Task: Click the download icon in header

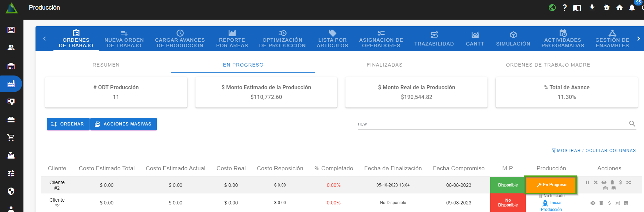Action: (x=592, y=8)
